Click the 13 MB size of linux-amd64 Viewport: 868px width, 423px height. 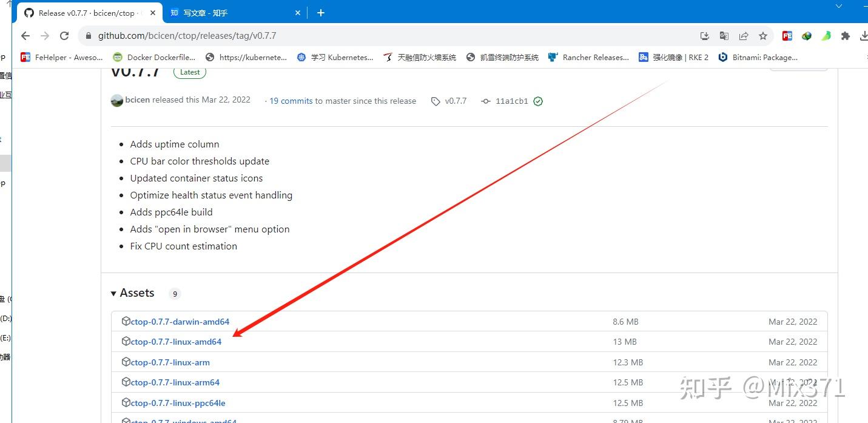(x=625, y=342)
